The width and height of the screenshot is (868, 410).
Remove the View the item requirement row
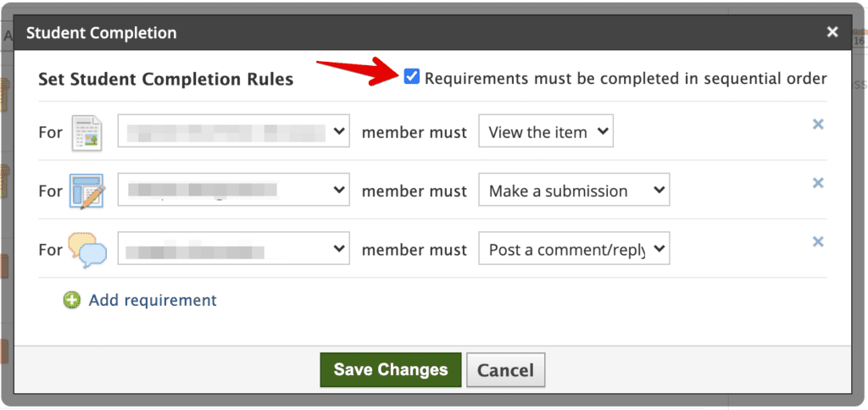point(818,125)
